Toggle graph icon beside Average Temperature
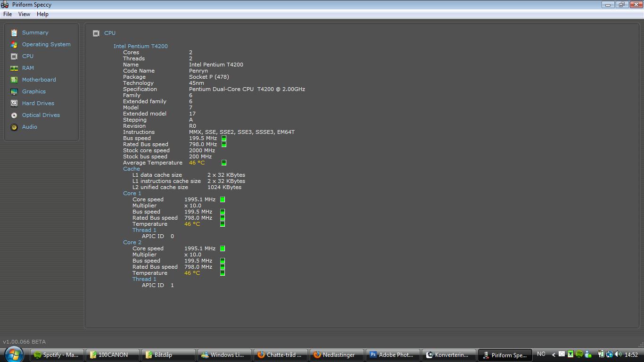The height and width of the screenshot is (362, 644). [x=224, y=163]
